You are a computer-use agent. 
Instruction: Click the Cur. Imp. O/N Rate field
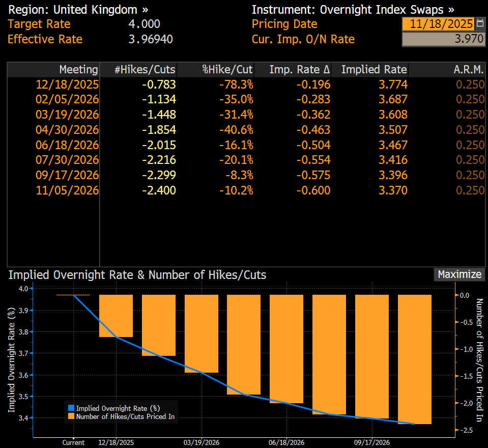click(443, 39)
